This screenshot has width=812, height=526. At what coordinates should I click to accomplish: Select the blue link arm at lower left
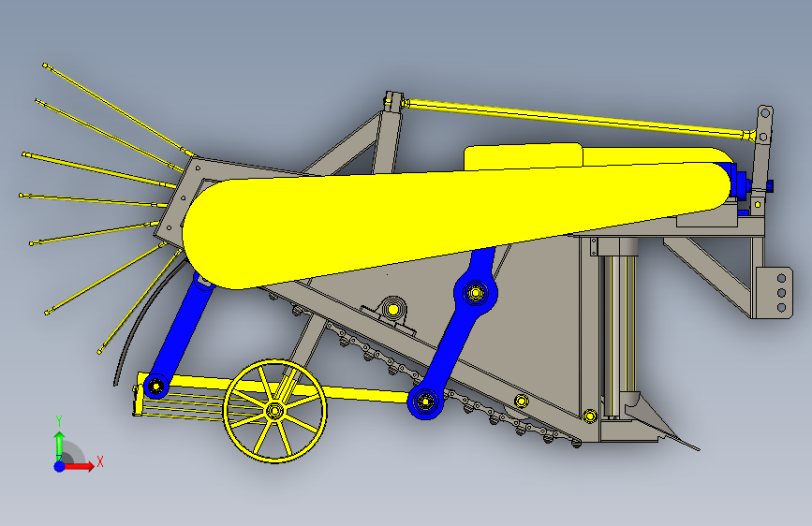coord(180,337)
